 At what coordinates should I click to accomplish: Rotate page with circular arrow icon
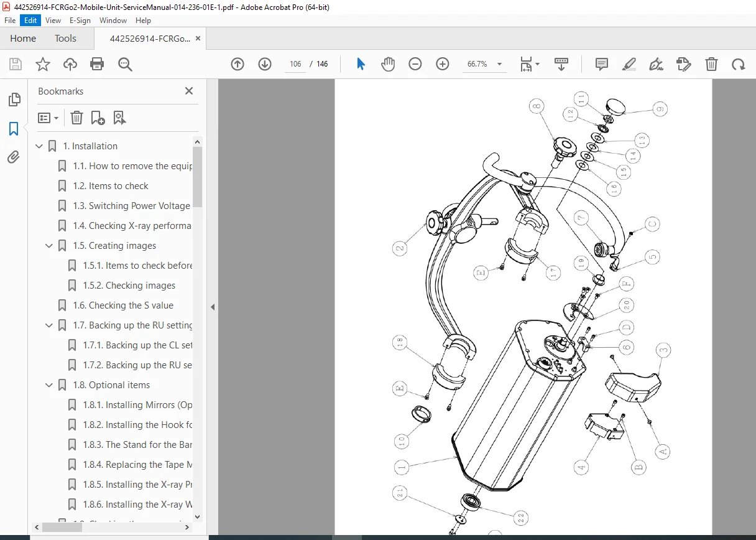click(x=738, y=64)
